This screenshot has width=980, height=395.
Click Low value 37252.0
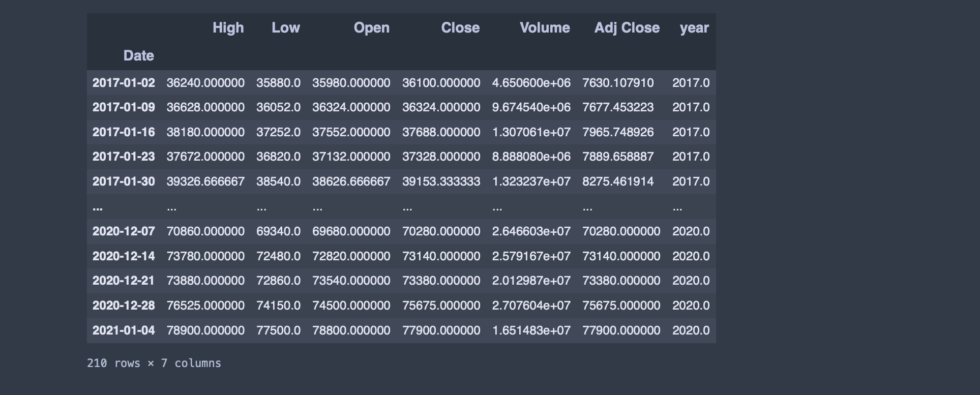pos(278,132)
